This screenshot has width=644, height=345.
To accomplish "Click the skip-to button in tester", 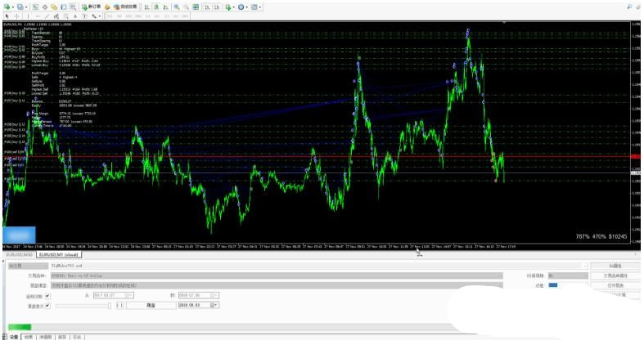I will [x=150, y=305].
